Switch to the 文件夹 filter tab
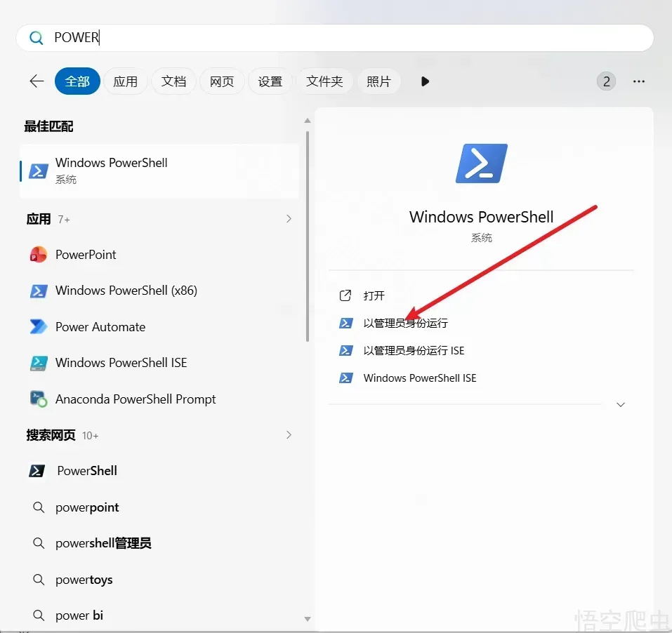The height and width of the screenshot is (633, 672). [x=324, y=81]
